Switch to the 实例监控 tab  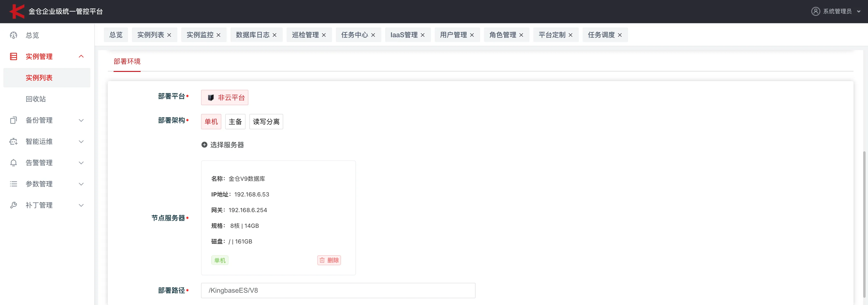click(x=199, y=35)
